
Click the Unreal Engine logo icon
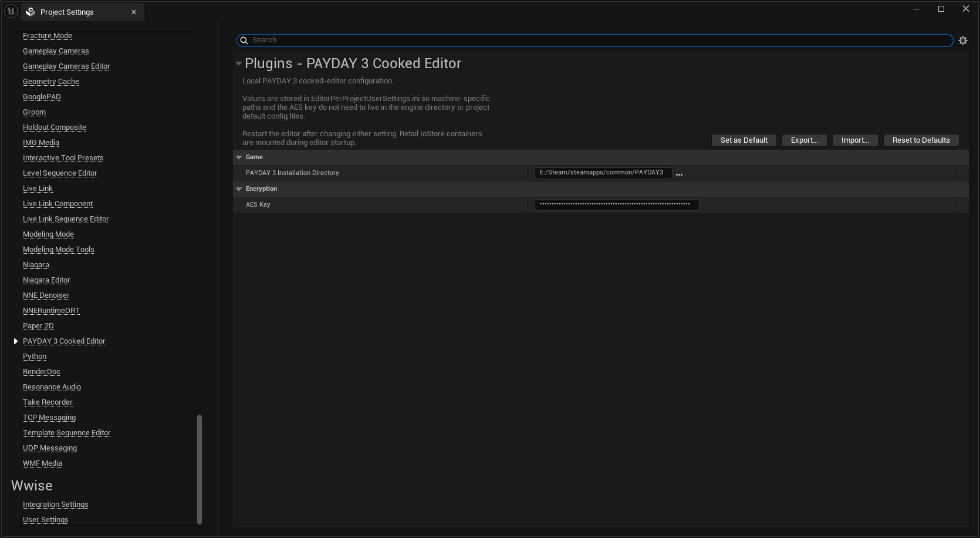(11, 11)
